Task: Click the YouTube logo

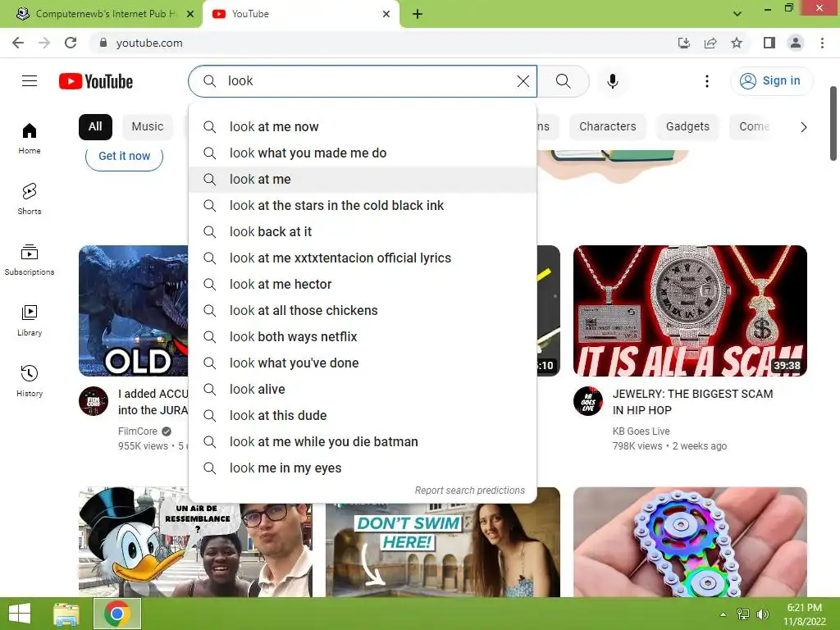Action: coord(96,81)
